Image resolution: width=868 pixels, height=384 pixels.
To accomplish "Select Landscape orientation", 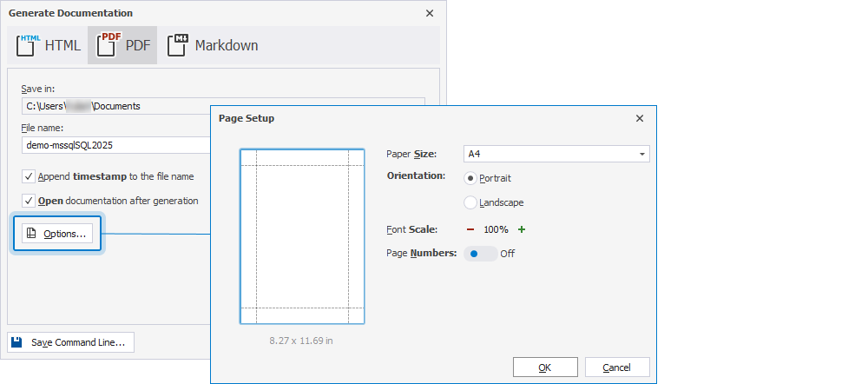I will click(470, 202).
